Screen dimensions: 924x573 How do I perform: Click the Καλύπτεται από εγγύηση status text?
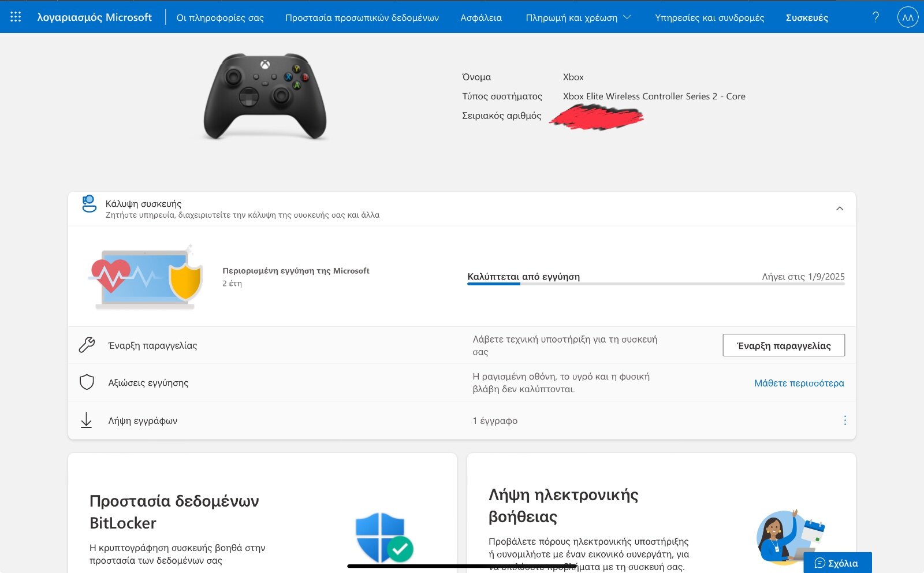tap(523, 277)
